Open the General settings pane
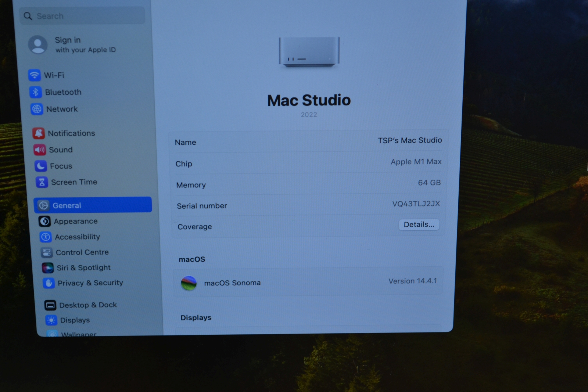This screenshot has width=588, height=392. 67,205
